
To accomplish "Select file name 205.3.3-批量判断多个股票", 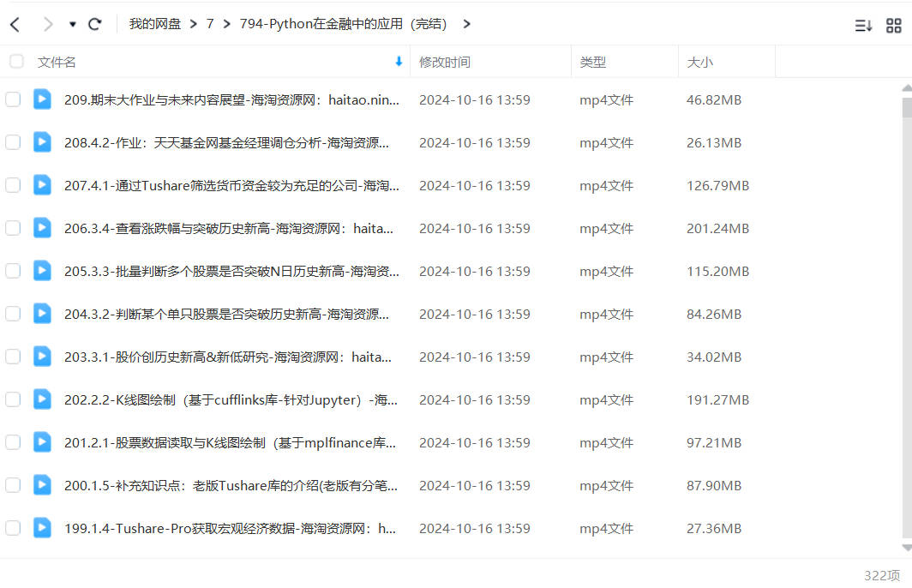I will [x=231, y=272].
